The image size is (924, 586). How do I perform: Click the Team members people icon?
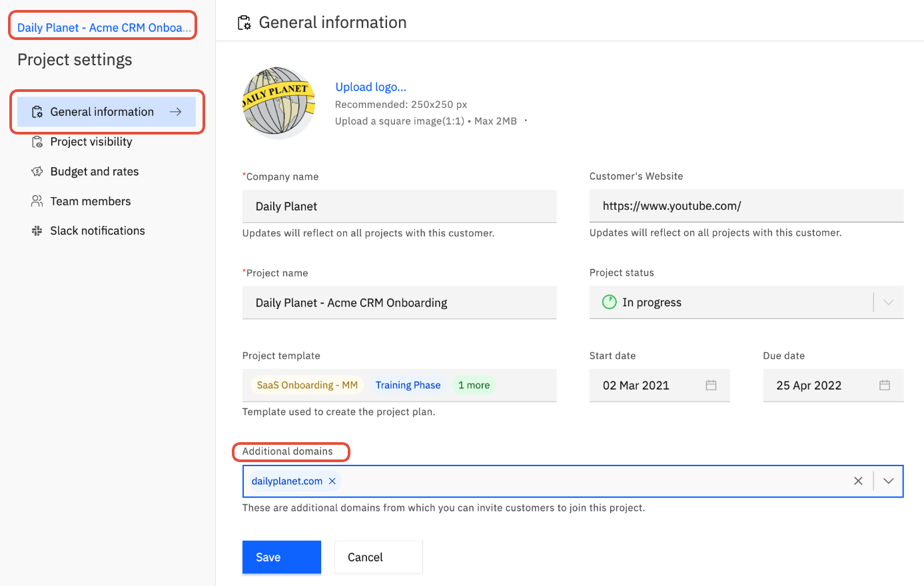pos(37,201)
